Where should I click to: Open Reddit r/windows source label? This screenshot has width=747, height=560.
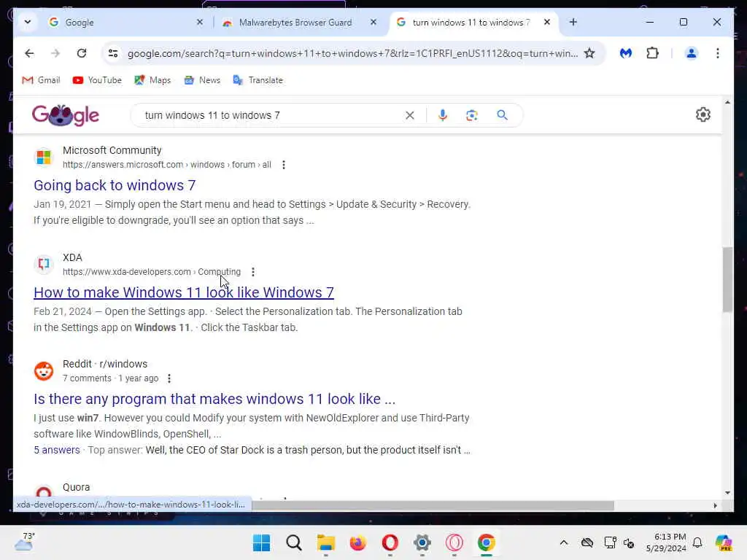[105, 364]
